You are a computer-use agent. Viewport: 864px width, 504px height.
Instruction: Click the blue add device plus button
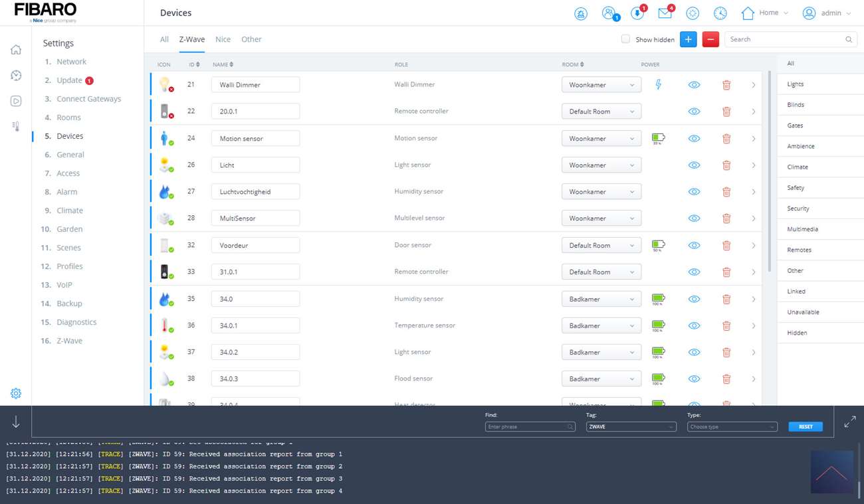(x=688, y=40)
